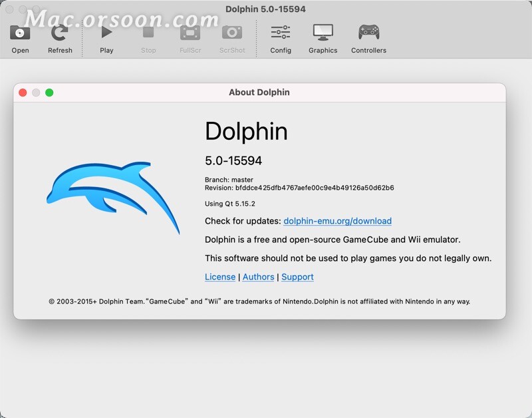Open the Support link
The width and height of the screenshot is (532, 418).
tap(297, 277)
